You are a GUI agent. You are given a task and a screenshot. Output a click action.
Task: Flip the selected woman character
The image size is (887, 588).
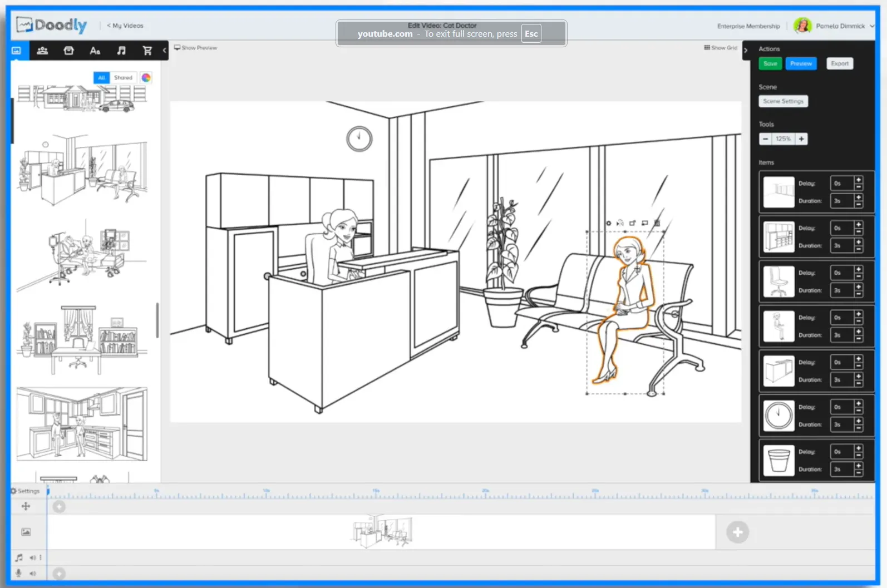(x=620, y=223)
